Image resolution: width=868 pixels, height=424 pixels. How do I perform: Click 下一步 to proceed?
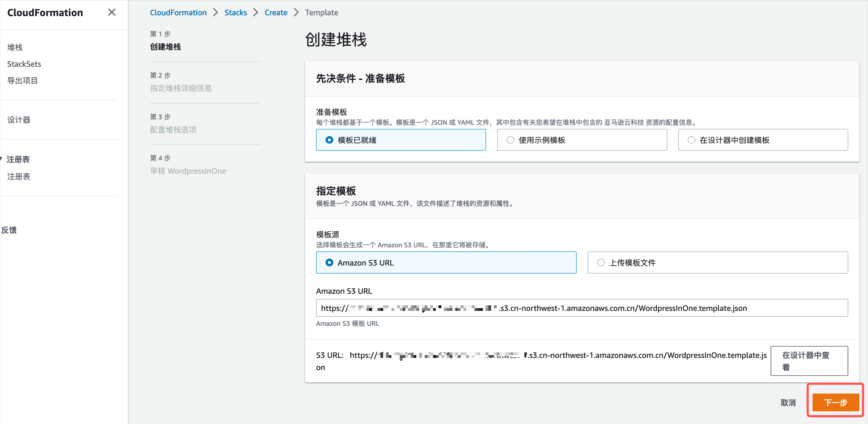click(836, 403)
